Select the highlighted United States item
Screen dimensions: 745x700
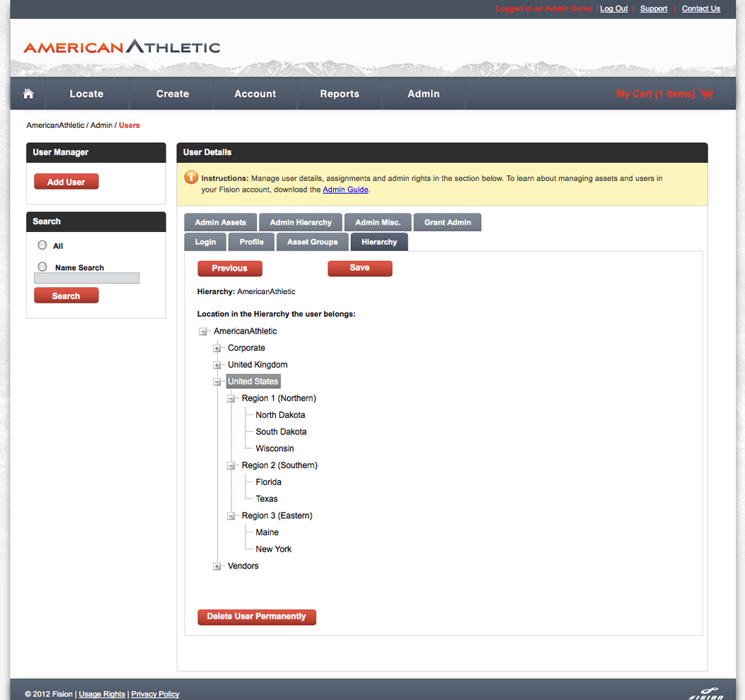[253, 381]
